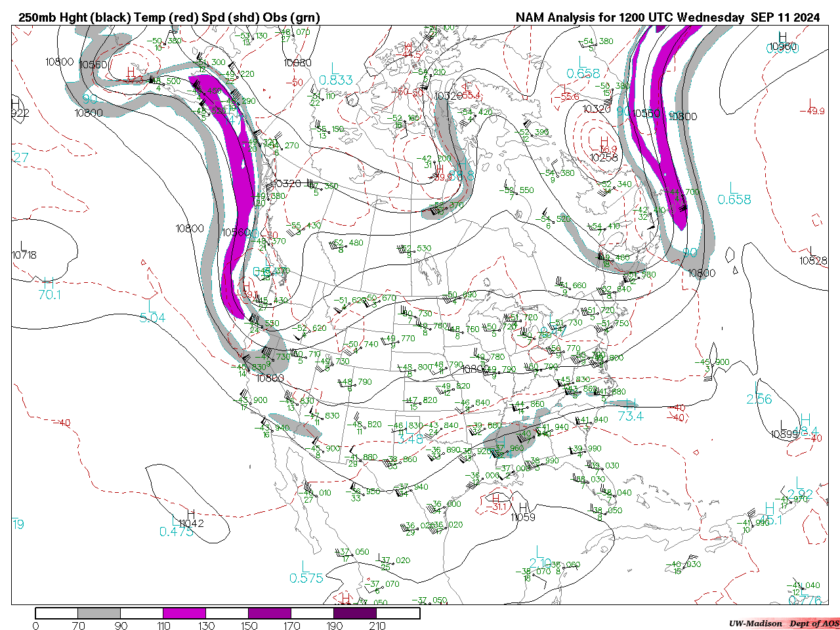This screenshot has height=630, width=840.
Task: Click the dark purple 190–210 legend swatch
Action: click(355, 613)
